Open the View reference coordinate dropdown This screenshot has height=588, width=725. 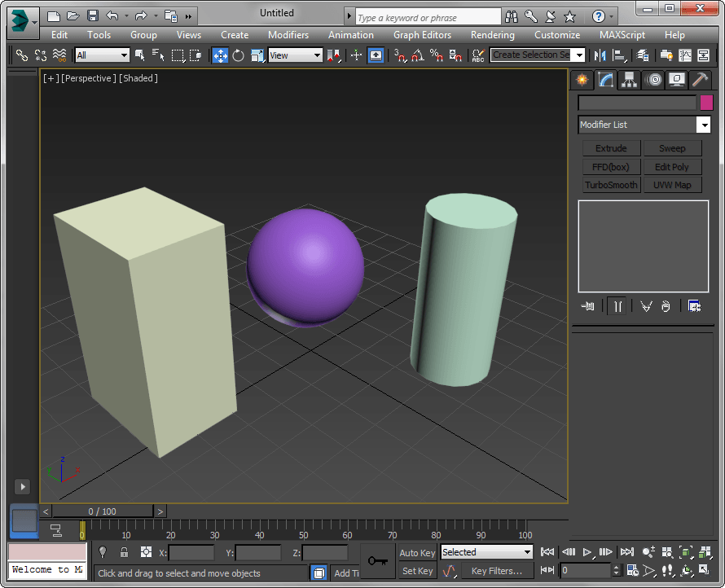coord(295,55)
